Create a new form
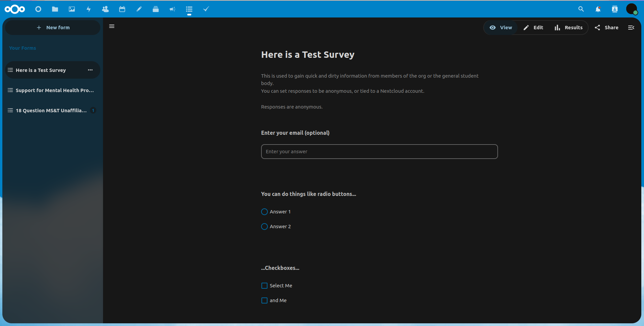Image resolution: width=644 pixels, height=326 pixels. tap(52, 27)
